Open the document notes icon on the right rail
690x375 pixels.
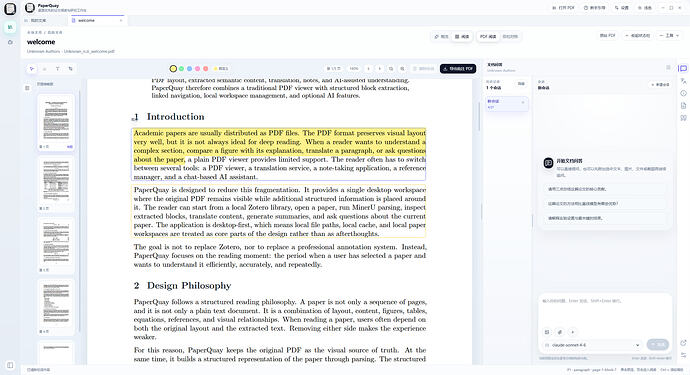(683, 106)
